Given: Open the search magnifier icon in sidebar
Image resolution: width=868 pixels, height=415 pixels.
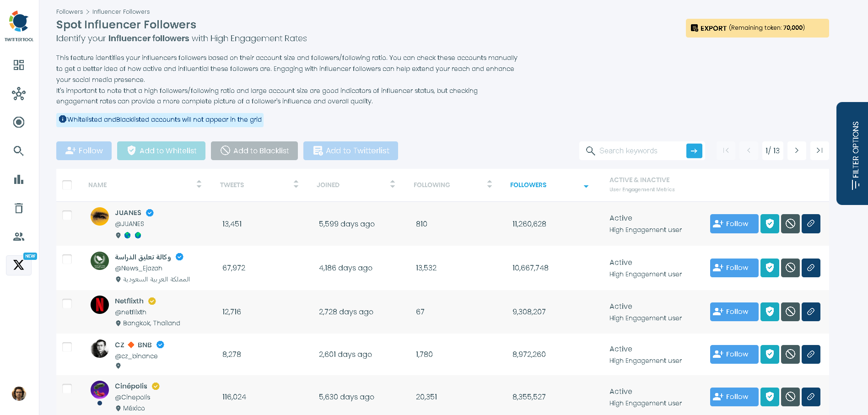Looking at the screenshot, I should coord(19,151).
